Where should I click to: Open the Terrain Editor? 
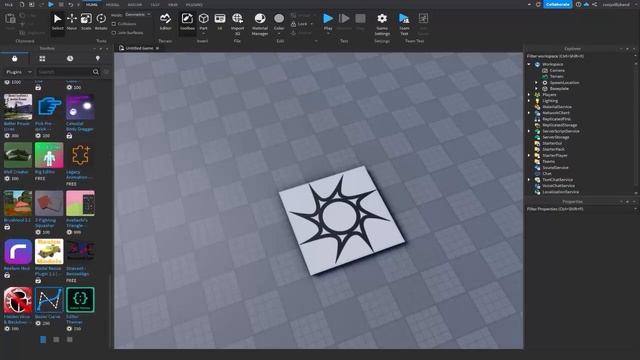pyautogui.click(x=165, y=22)
